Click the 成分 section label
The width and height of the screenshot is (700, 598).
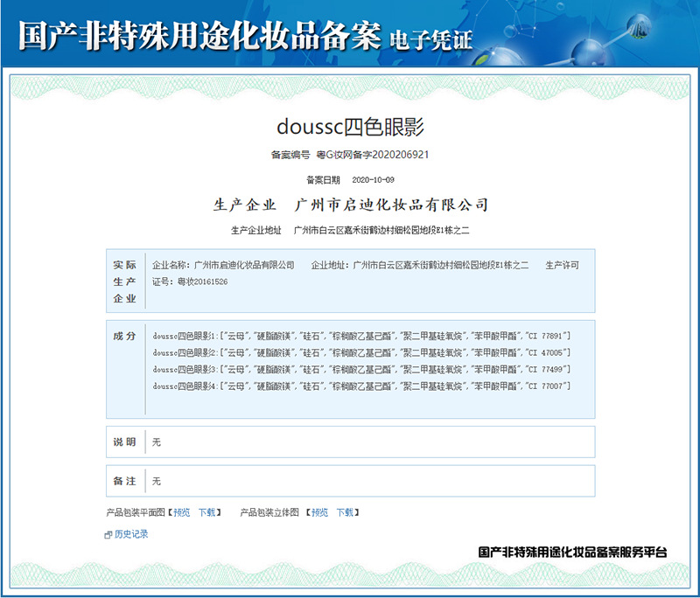coord(124,337)
